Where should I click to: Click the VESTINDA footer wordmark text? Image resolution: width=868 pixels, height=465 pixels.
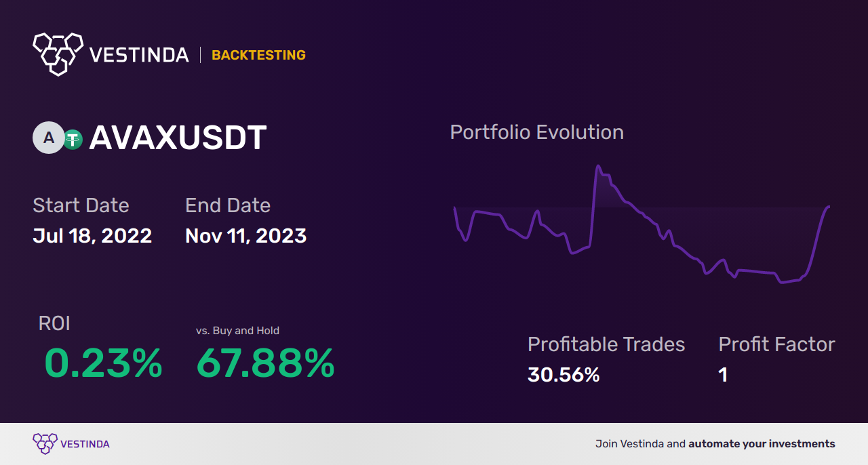85,444
